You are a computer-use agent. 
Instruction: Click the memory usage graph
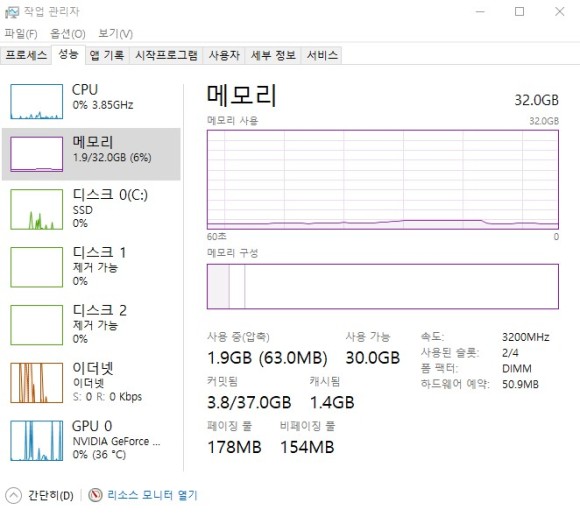[382, 180]
